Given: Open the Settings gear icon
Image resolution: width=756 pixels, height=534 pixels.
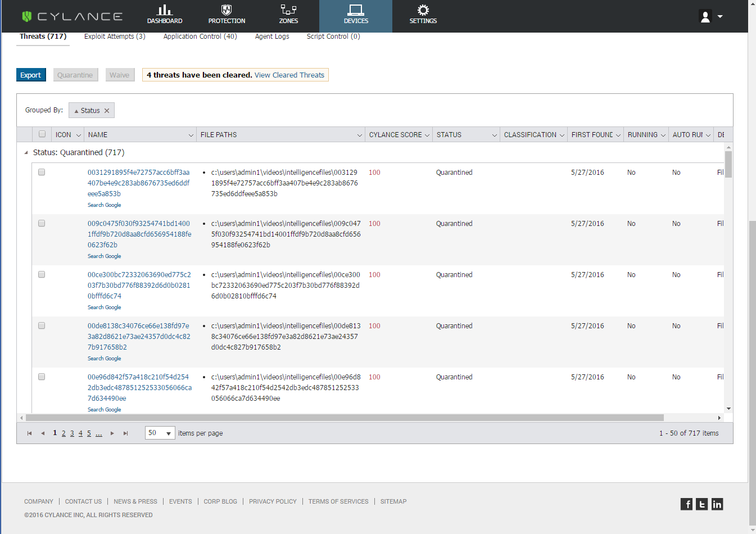Looking at the screenshot, I should [x=423, y=10].
